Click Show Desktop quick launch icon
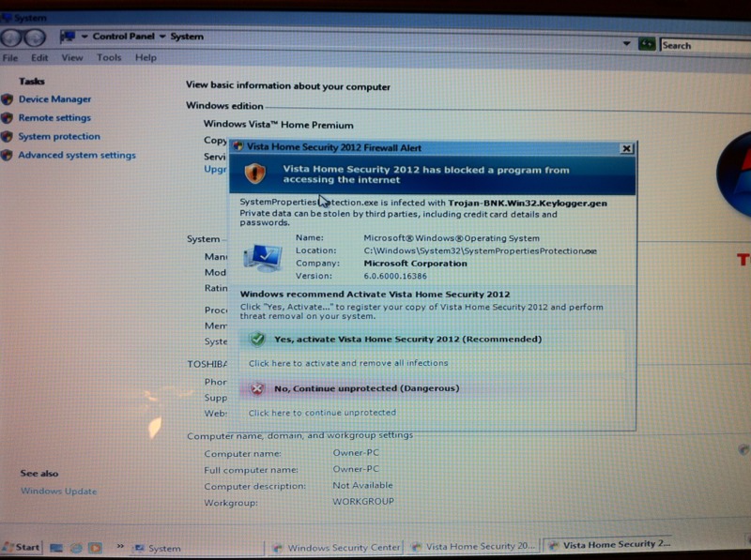 point(56,548)
